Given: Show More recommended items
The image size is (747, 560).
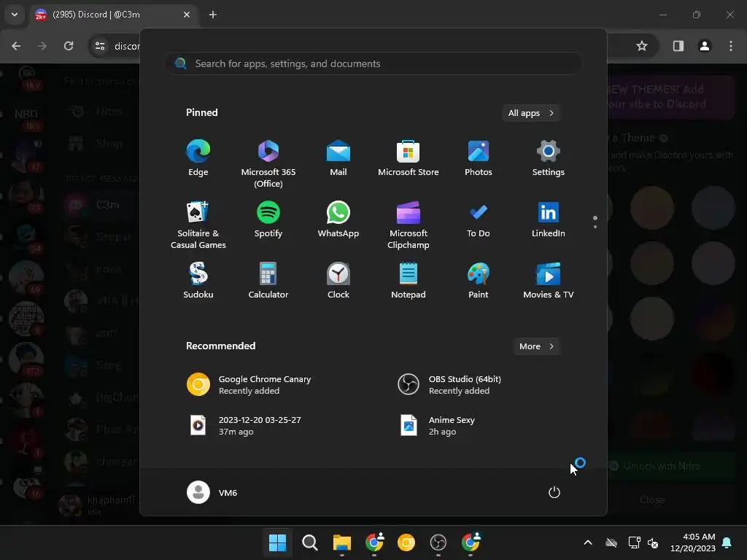Looking at the screenshot, I should tap(536, 346).
